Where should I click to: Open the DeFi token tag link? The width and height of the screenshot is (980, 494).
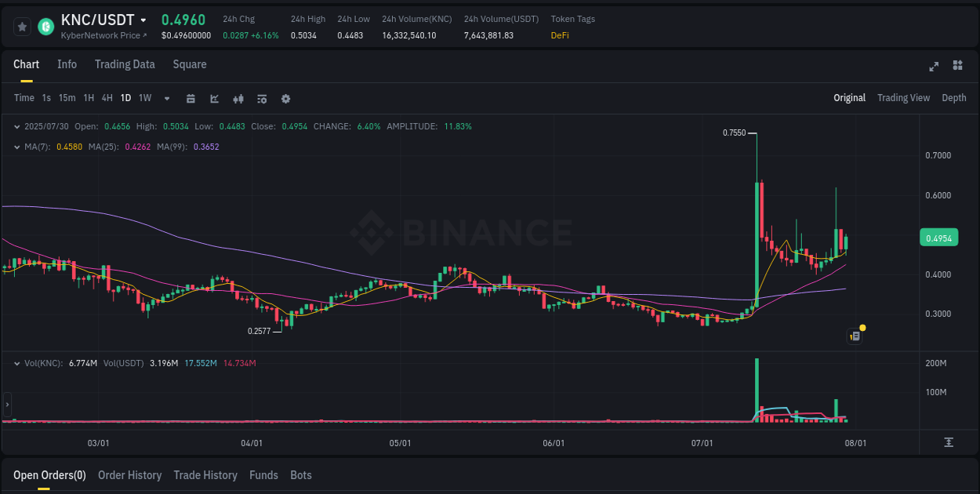pos(560,35)
